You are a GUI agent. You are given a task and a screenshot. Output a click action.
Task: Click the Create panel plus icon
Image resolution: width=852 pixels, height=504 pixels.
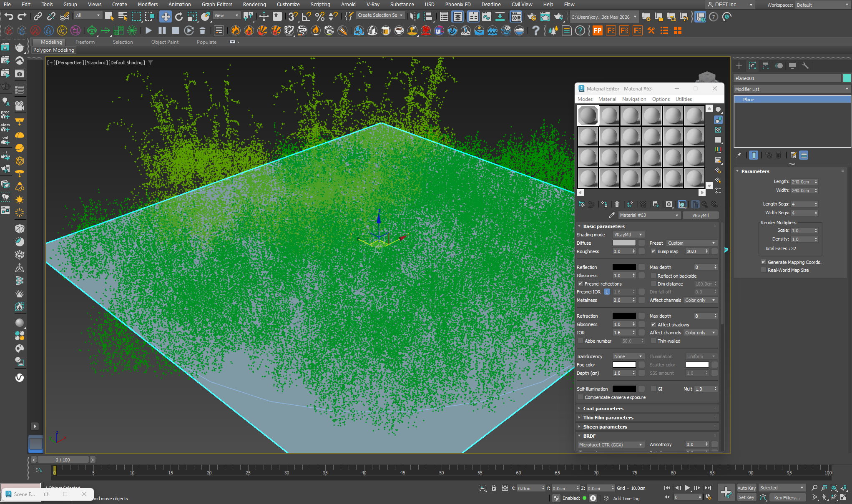pyautogui.click(x=739, y=66)
